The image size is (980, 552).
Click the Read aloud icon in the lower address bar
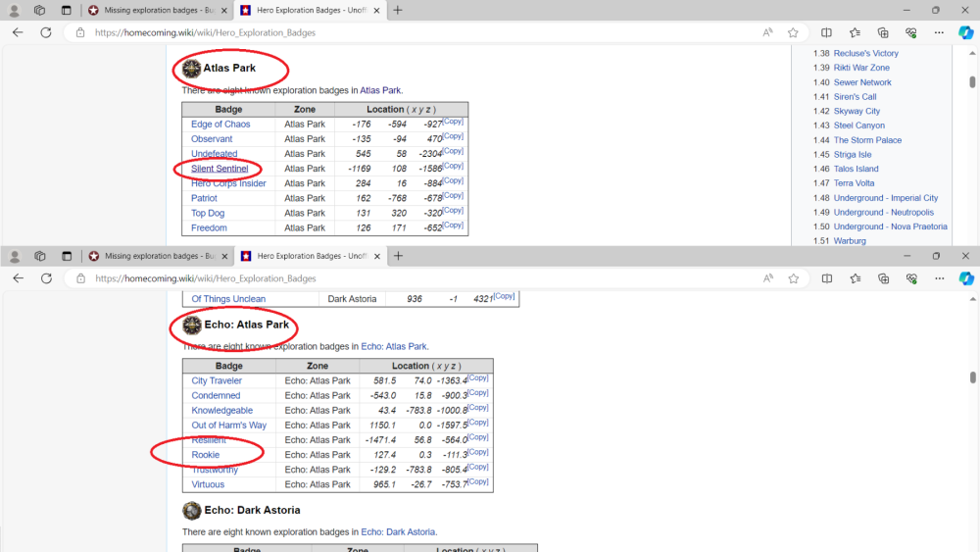(766, 278)
